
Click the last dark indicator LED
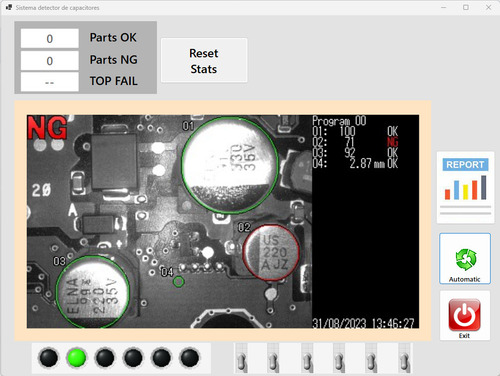click(190, 358)
